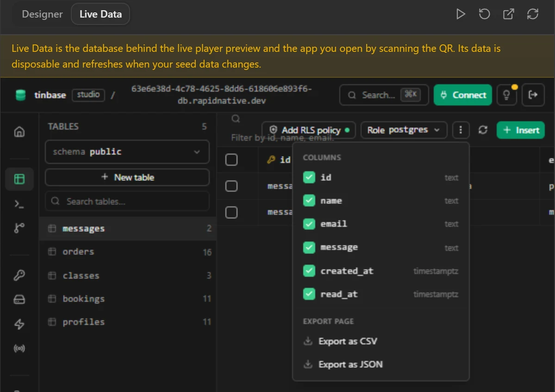Open the SQL terminal sidebar icon
Image resolution: width=555 pixels, height=392 pixels.
(19, 204)
